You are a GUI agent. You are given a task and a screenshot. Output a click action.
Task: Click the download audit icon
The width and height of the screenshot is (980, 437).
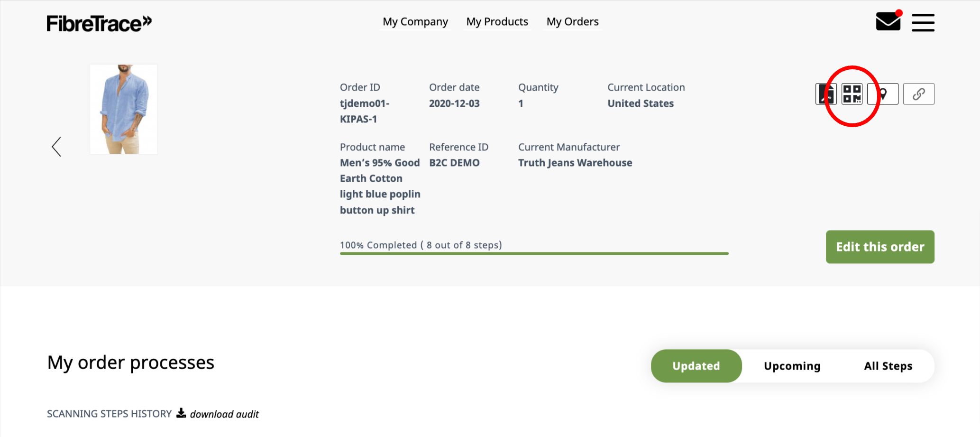[181, 413]
